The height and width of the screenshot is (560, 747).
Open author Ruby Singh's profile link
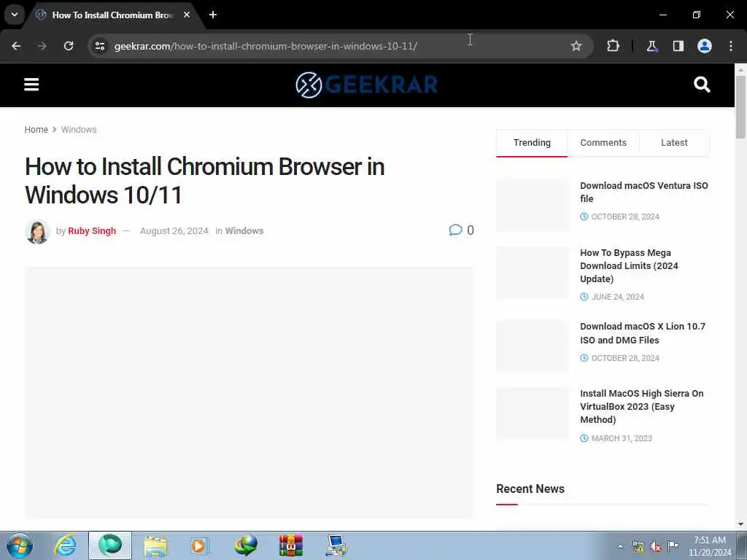(x=92, y=231)
